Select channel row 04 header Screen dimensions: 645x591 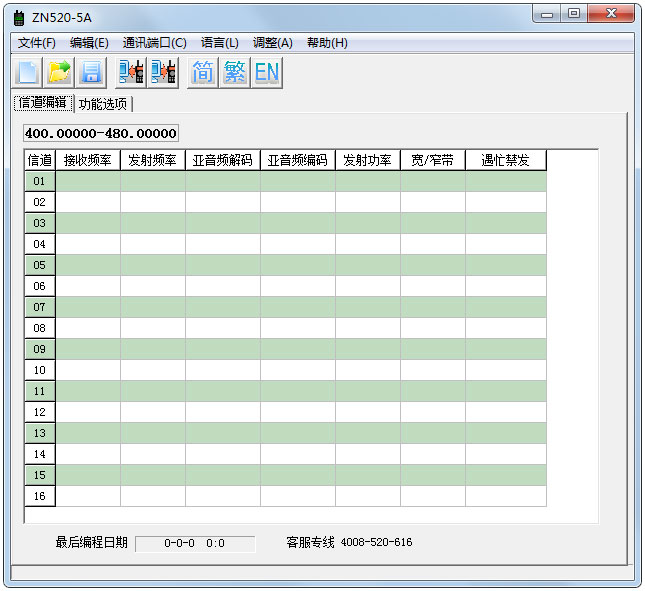click(39, 244)
